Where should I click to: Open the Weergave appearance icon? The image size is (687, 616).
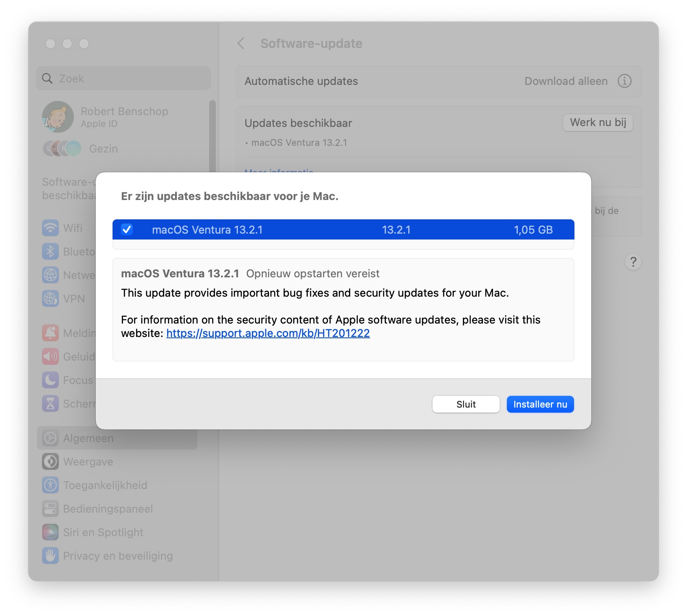[50, 462]
